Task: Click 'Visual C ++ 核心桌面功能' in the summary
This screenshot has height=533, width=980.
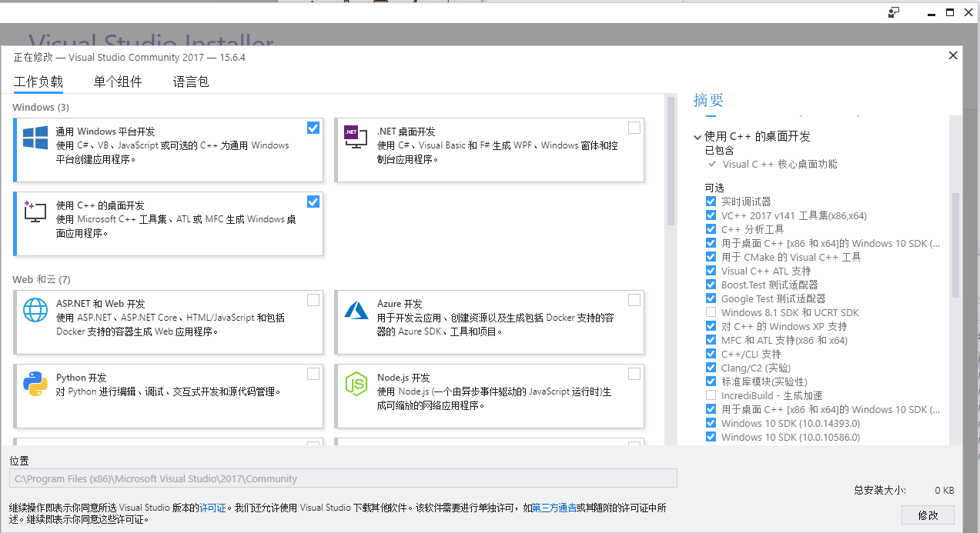Action: [x=780, y=164]
